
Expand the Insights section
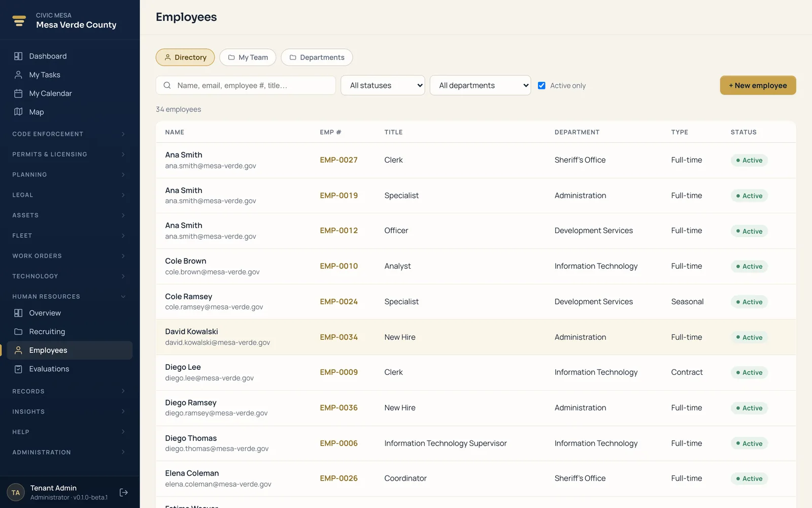(70, 411)
